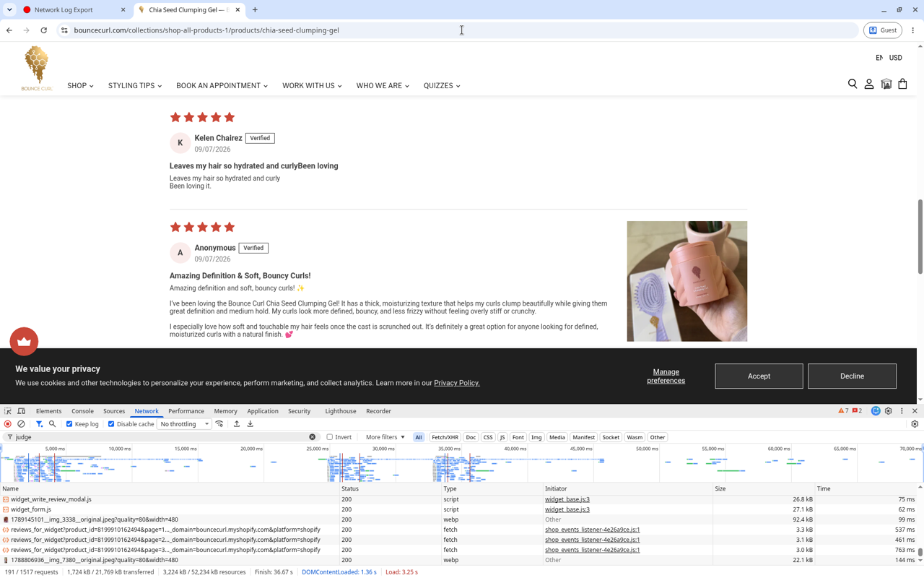Check the Invert filter checkbox
Image resolution: width=924 pixels, height=578 pixels.
[x=330, y=437]
